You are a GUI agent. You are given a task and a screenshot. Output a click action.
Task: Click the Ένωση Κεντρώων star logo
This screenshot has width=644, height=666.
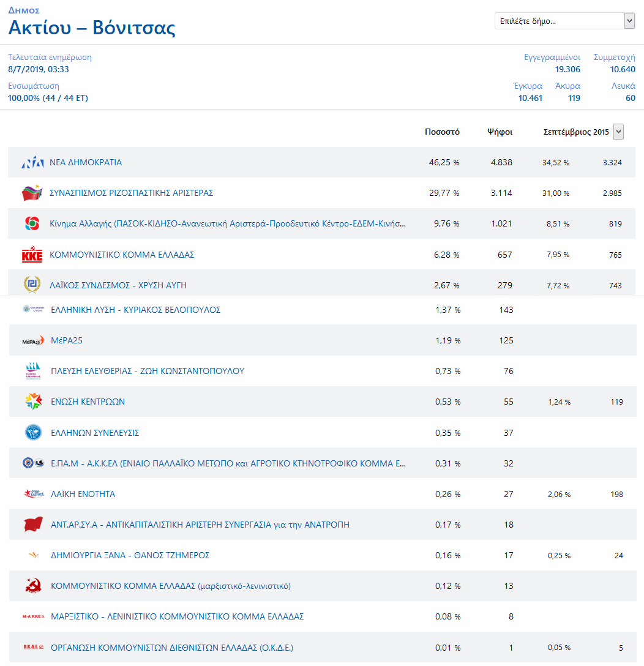34,402
